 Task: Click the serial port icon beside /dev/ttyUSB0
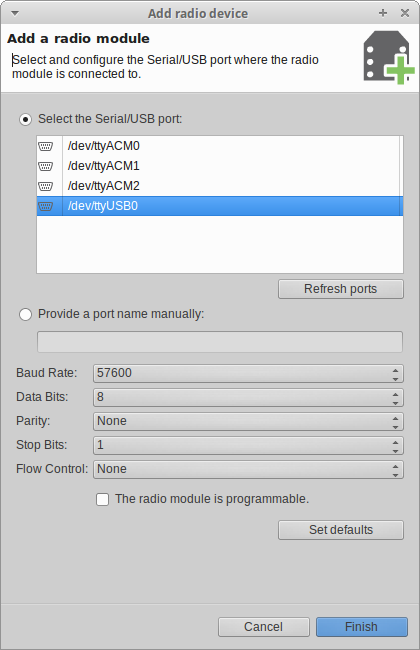tap(46, 206)
